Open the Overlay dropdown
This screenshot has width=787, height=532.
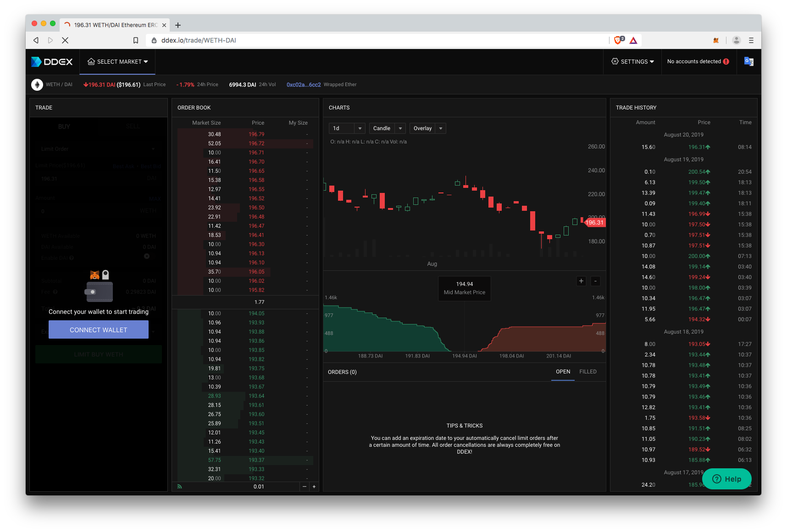[427, 128]
